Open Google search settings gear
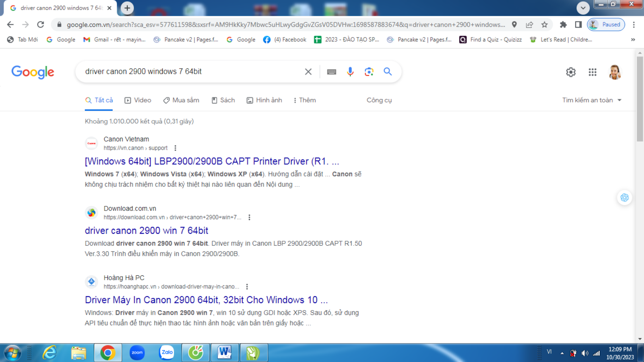Image resolution: width=644 pixels, height=362 pixels. [x=571, y=72]
